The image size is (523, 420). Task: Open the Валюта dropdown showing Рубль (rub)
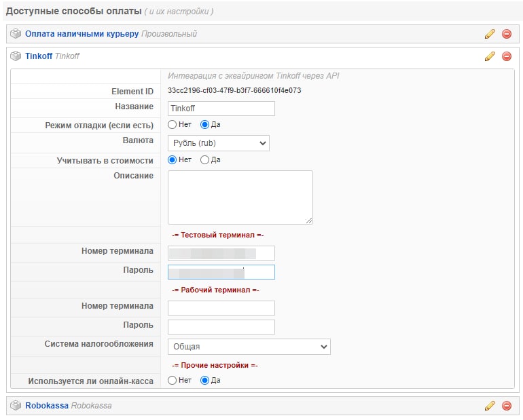click(x=219, y=143)
